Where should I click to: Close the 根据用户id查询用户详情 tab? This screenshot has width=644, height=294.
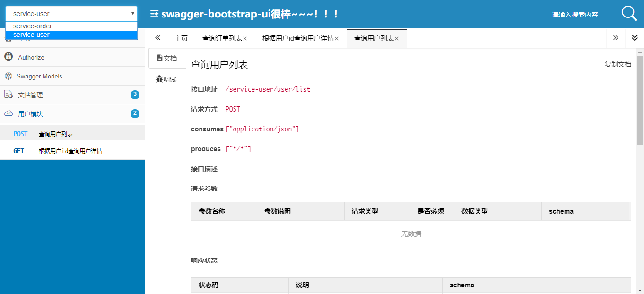pyautogui.click(x=337, y=39)
